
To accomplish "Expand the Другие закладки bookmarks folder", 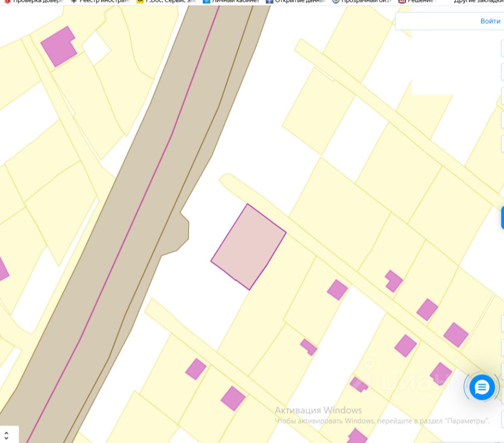I will 478,1.
